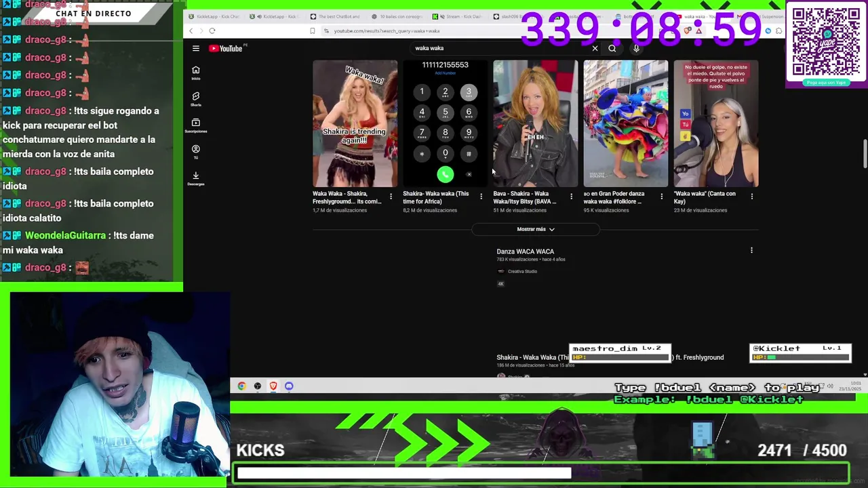Click the YouTube page vertical scrollbar
This screenshot has width=868, height=488.
point(865,154)
